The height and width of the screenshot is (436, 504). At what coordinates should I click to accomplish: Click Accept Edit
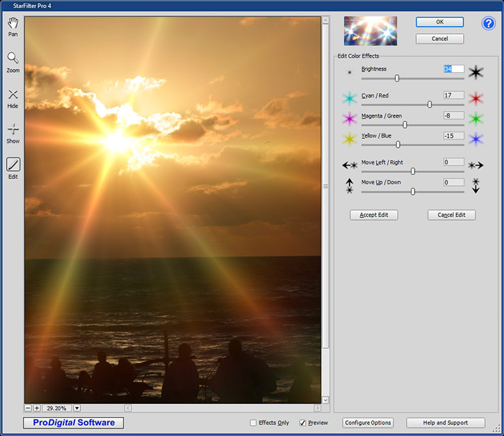[374, 215]
